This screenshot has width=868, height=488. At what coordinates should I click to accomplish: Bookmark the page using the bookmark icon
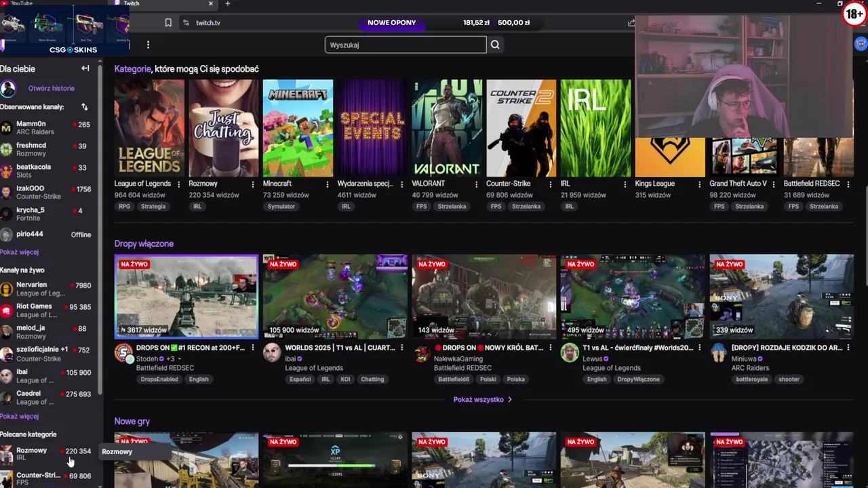coord(168,22)
